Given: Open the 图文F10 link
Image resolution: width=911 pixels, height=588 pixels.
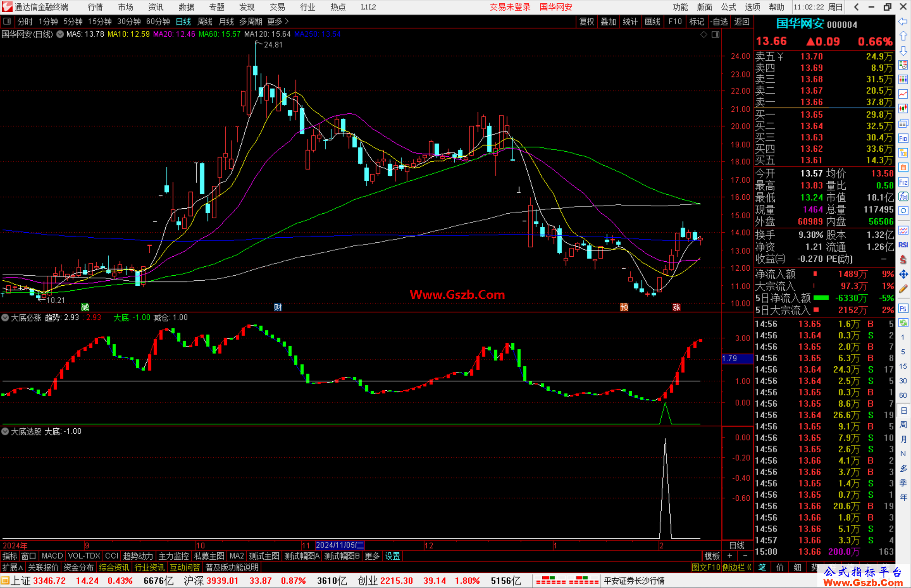Looking at the screenshot, I should pos(706,567).
